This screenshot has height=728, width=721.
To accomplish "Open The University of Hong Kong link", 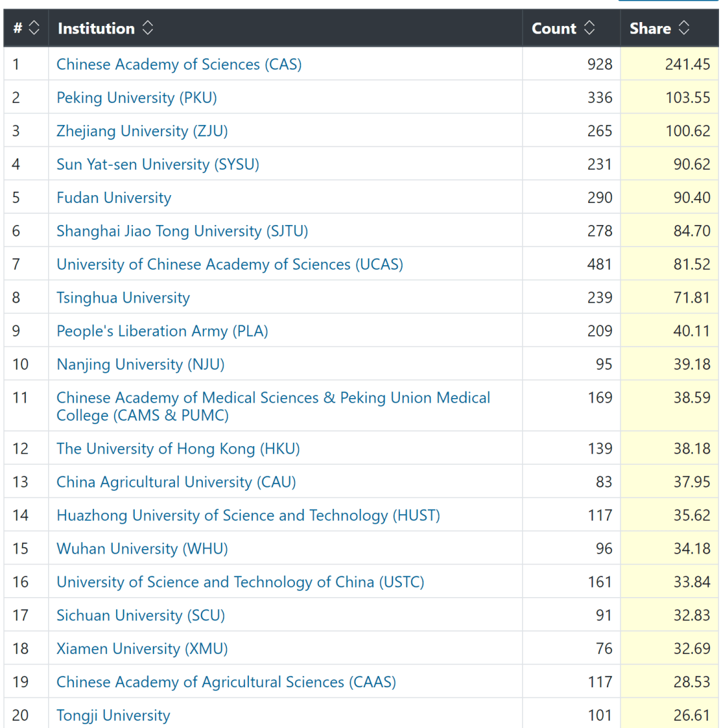I will 178,449.
